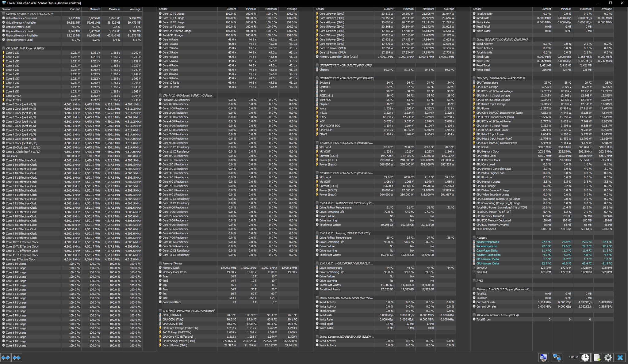
Task: Open System Summary with the monitor-magnifier icon
Action: pos(543,358)
